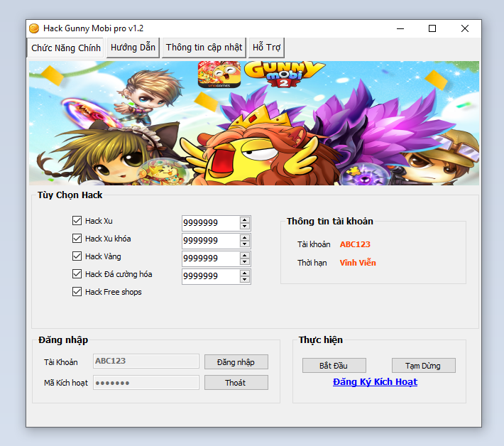Click the Mã Kích hoạt password field
This screenshot has width=504, height=446.
146,383
